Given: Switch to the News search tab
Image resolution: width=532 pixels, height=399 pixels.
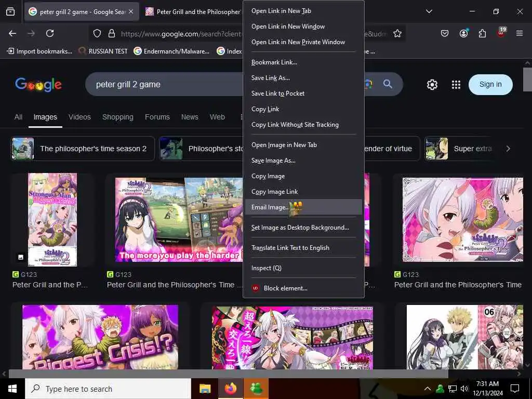Looking at the screenshot, I should pyautogui.click(x=190, y=117).
